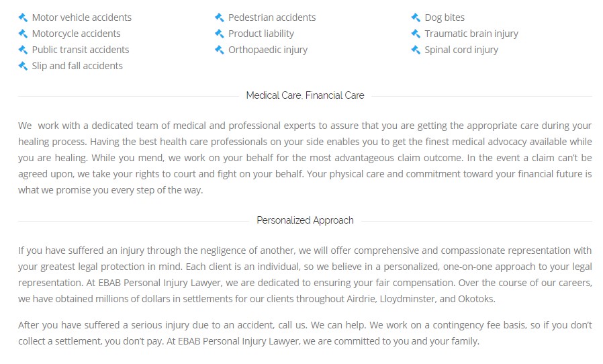Click the Dog bites list entry
603x364 pixels.
click(x=445, y=17)
